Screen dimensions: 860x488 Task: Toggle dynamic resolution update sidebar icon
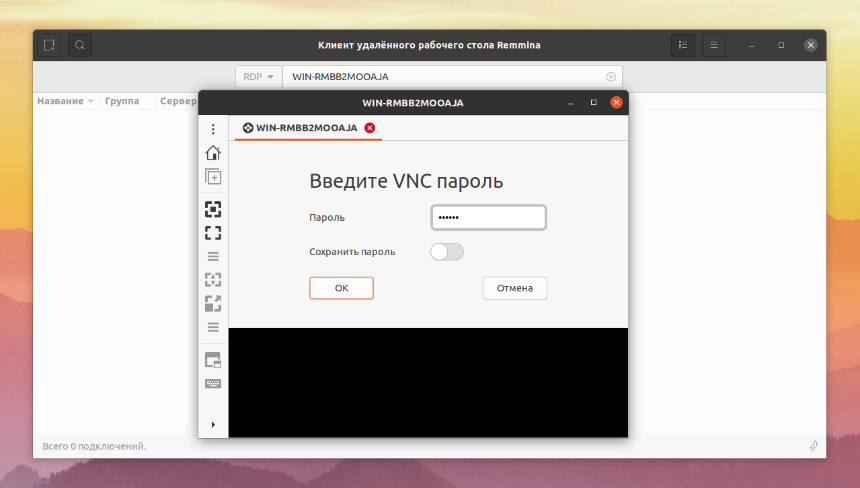tap(213, 280)
